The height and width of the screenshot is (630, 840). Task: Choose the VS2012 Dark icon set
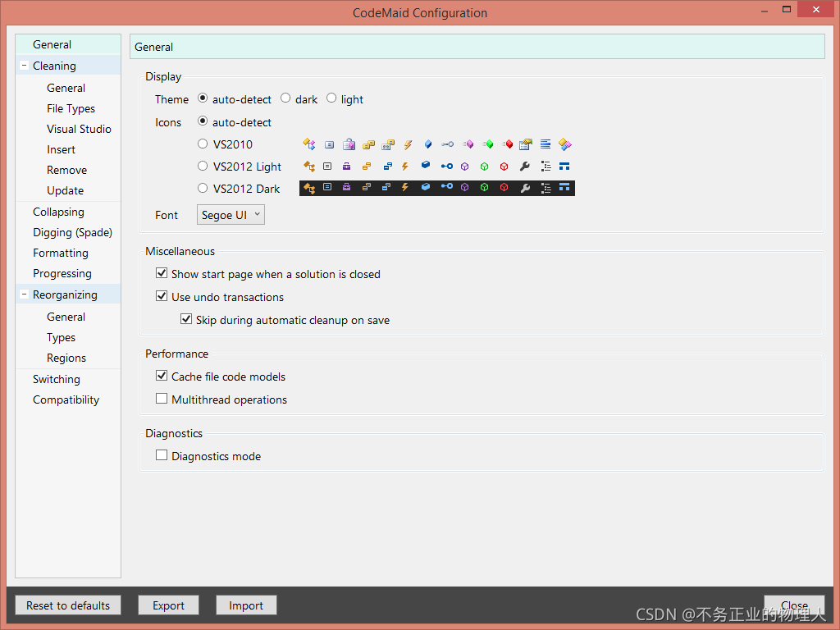click(203, 188)
